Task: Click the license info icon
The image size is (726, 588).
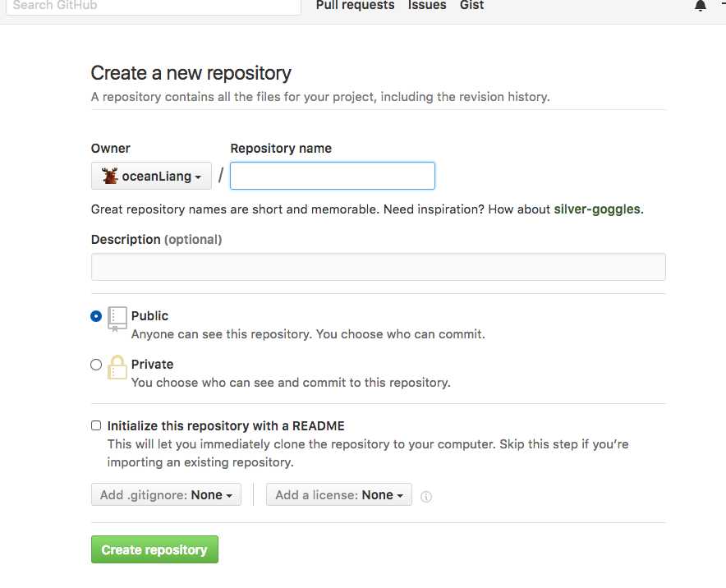Action: pyautogui.click(x=426, y=496)
